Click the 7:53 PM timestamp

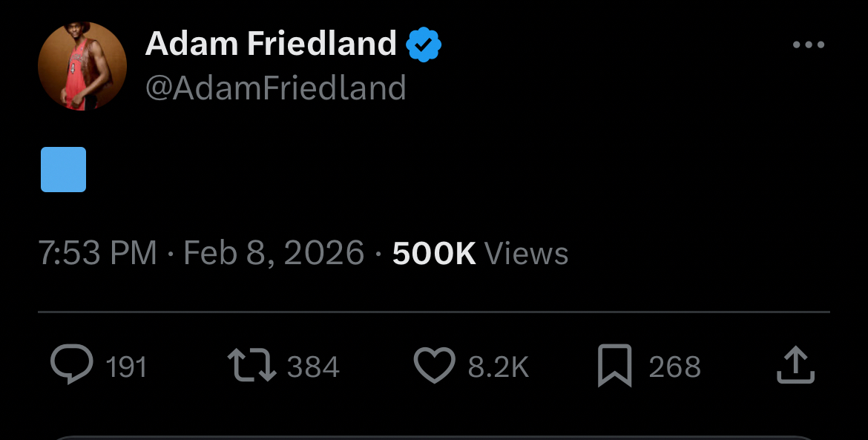pos(97,254)
